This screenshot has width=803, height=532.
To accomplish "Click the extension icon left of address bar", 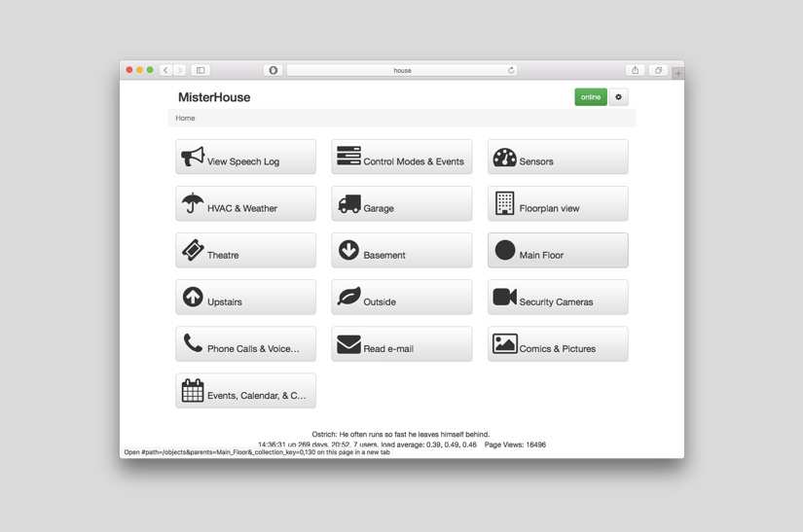I will coord(273,70).
